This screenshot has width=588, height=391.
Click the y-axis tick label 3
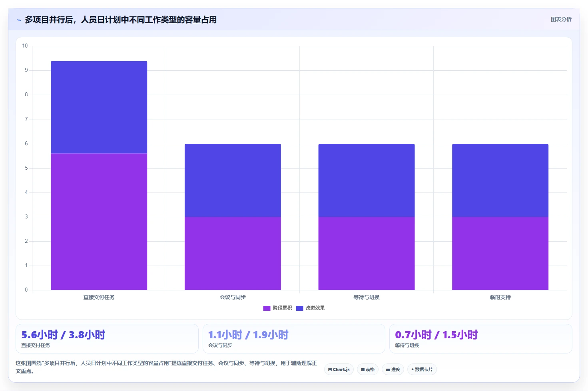point(26,217)
